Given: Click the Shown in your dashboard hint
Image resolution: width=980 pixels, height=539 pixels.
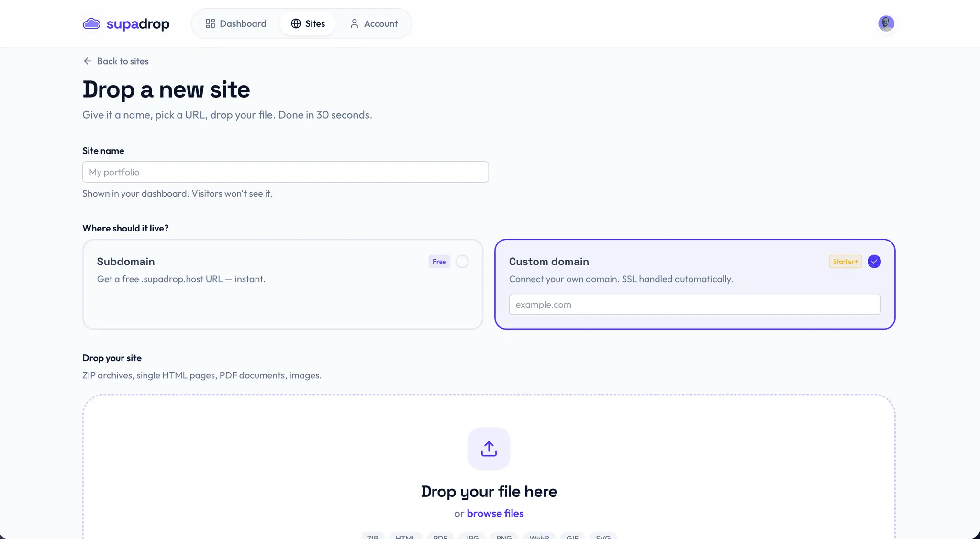Looking at the screenshot, I should (177, 193).
